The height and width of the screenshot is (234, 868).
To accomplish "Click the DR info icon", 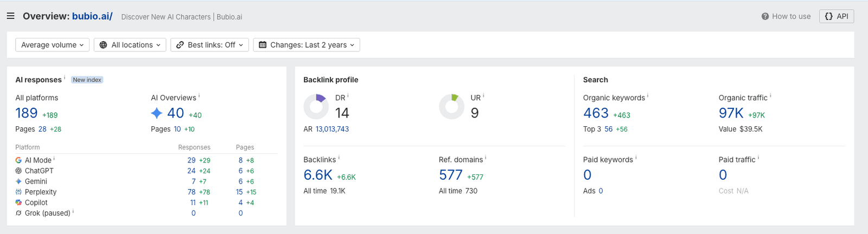I will pos(348,96).
